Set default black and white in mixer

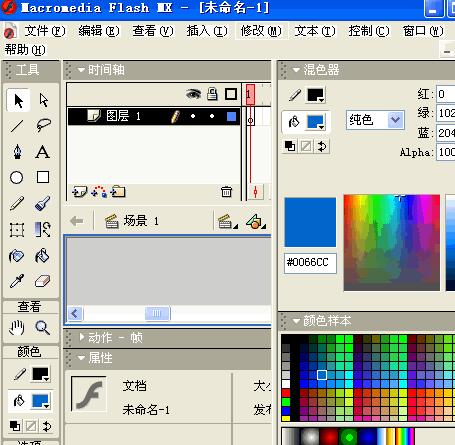pyautogui.click(x=290, y=146)
